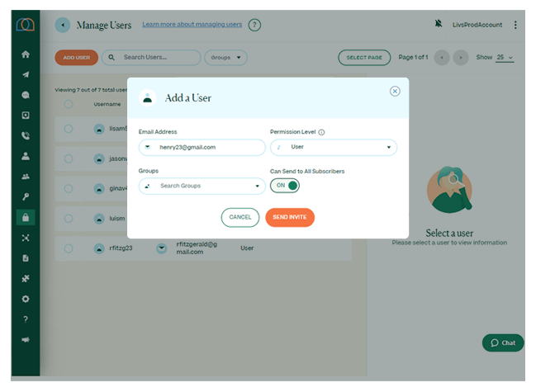The width and height of the screenshot is (536, 392).
Task: Open the phone calls sidebar icon
Action: [x=26, y=136]
